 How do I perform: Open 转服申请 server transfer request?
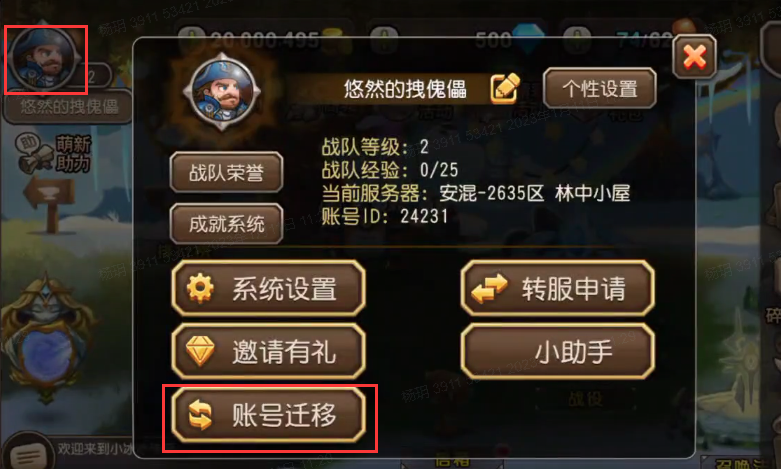(x=557, y=288)
